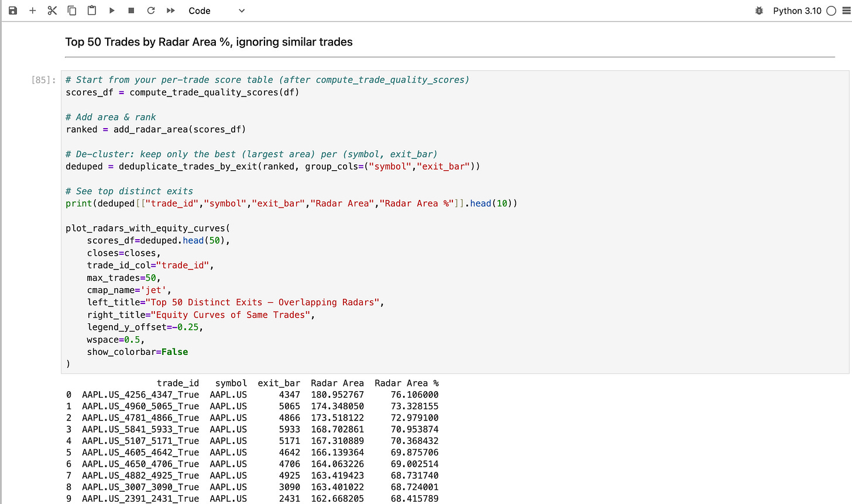Place cursor on compute_trade_quality_scores(df) line
Viewport: 852px width, 504px height.
(183, 92)
